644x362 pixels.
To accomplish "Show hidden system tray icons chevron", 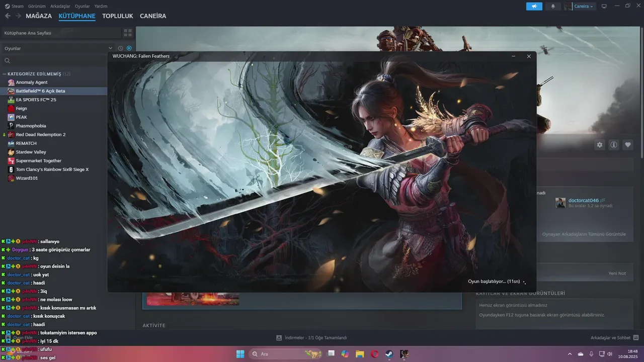I will [x=570, y=354].
